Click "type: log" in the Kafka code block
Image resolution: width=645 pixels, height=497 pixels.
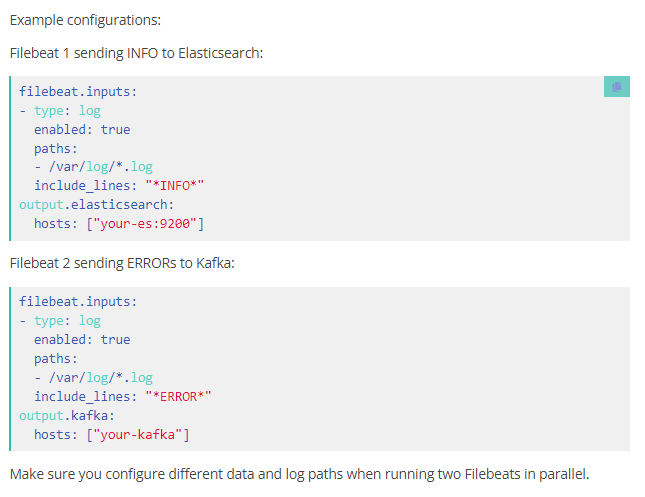pyautogui.click(x=67, y=321)
